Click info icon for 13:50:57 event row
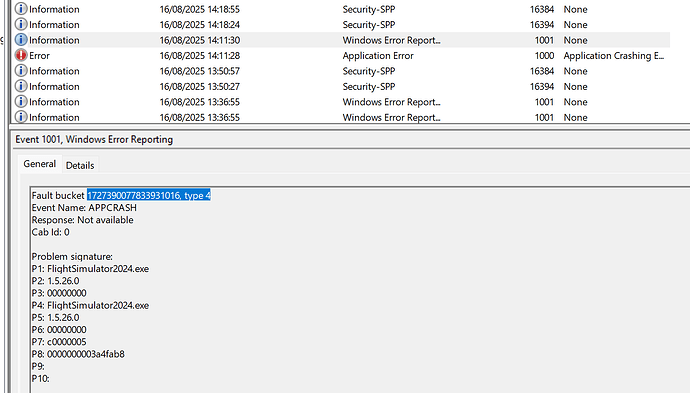Viewport: 690px width, 393px height. [x=21, y=70]
